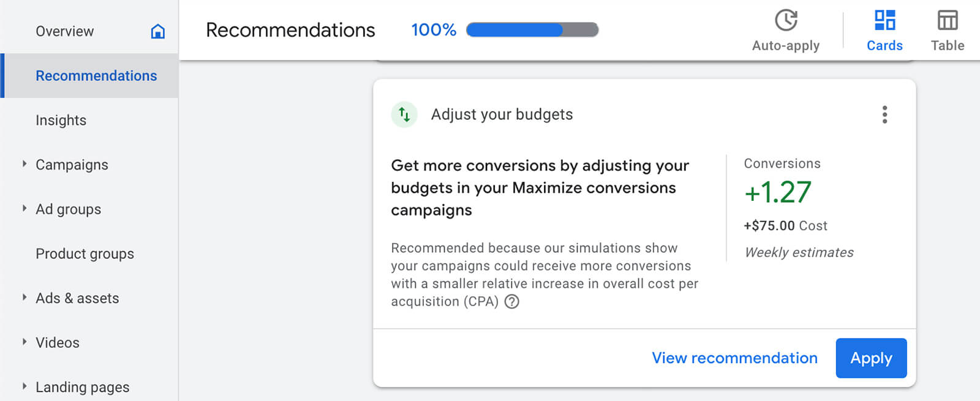Expand the Ads & assets section
Image resolution: width=980 pixels, height=401 pixels.
24,298
